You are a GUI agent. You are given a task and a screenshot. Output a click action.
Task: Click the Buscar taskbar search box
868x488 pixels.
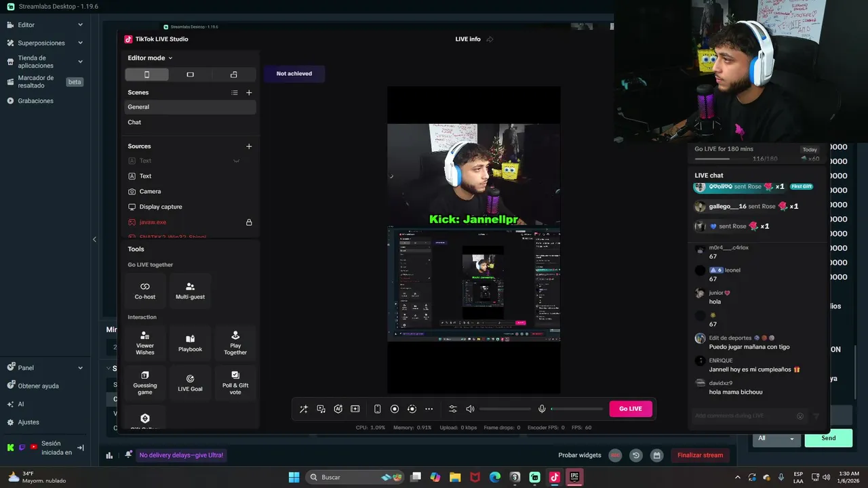[x=353, y=477]
